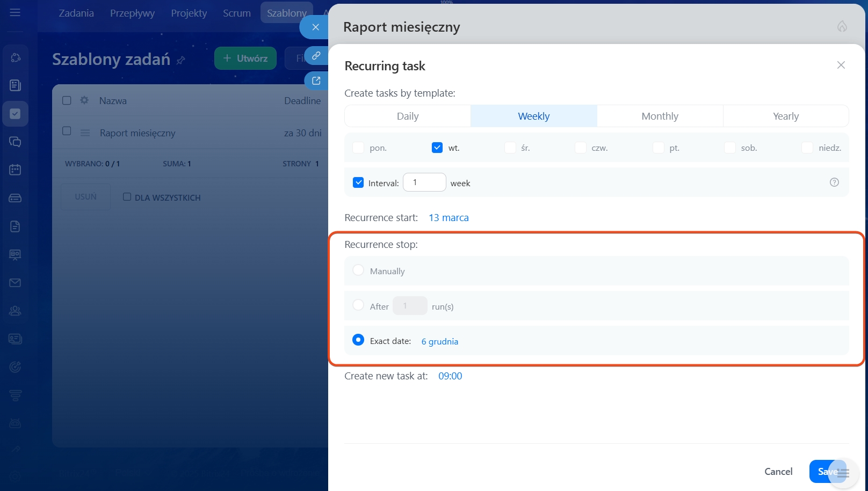The width and height of the screenshot is (868, 491).
Task: Uncheck the wt. weekday checkbox
Action: pyautogui.click(x=437, y=148)
